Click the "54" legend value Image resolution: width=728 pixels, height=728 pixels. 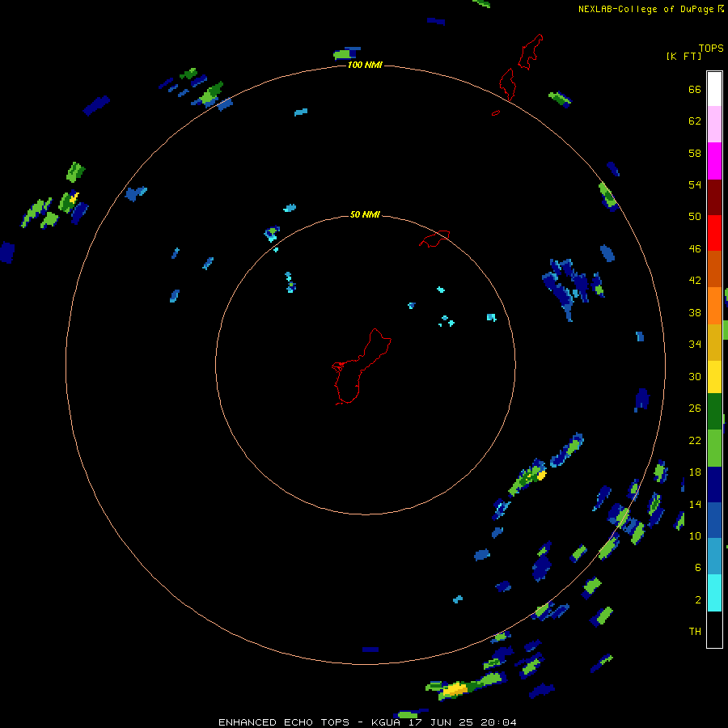[x=695, y=184]
